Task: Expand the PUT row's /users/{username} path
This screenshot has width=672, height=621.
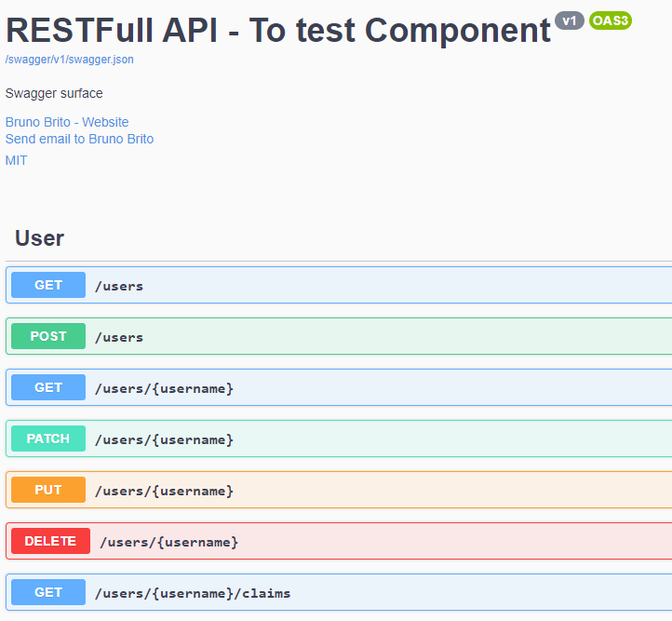Action: pos(164,491)
